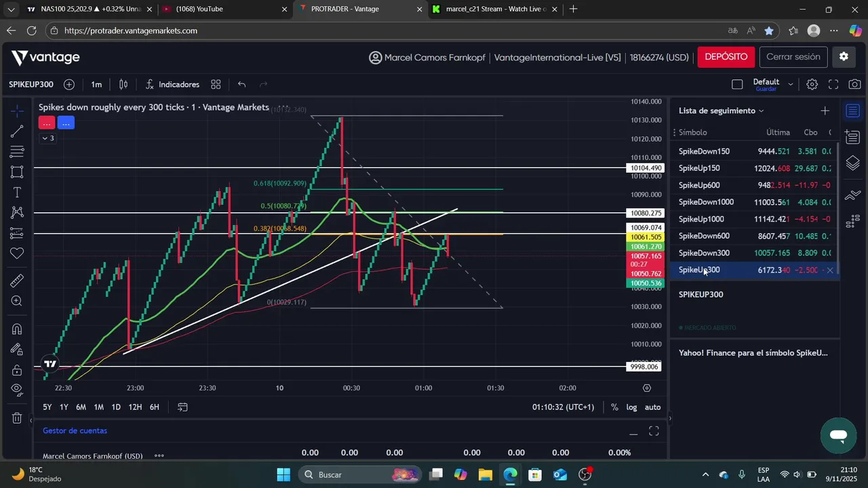Select the crosshair cursor tool
The width and height of the screenshot is (868, 488).
point(17,110)
